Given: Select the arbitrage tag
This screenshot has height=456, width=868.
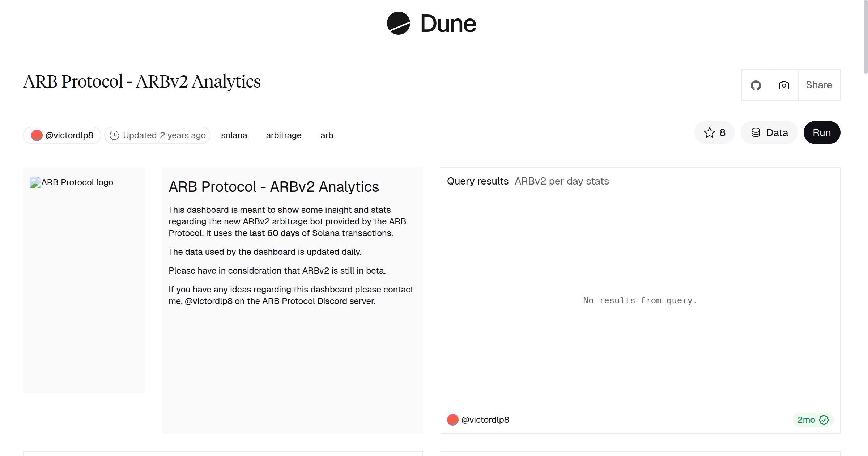Looking at the screenshot, I should coord(284,135).
